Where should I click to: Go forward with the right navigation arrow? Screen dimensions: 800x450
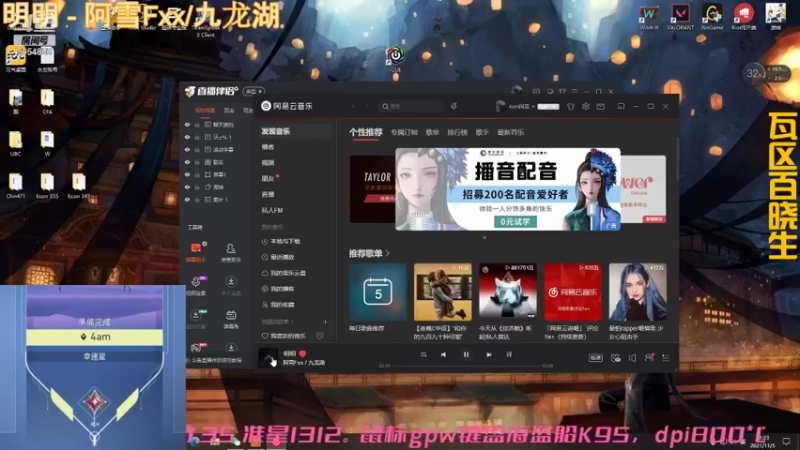coord(367,106)
